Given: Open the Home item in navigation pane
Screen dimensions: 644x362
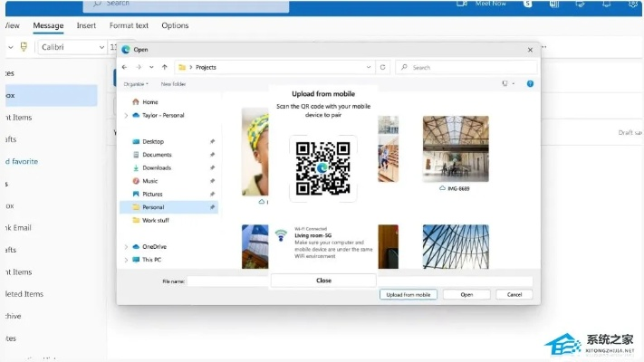Looking at the screenshot, I should [149, 102].
